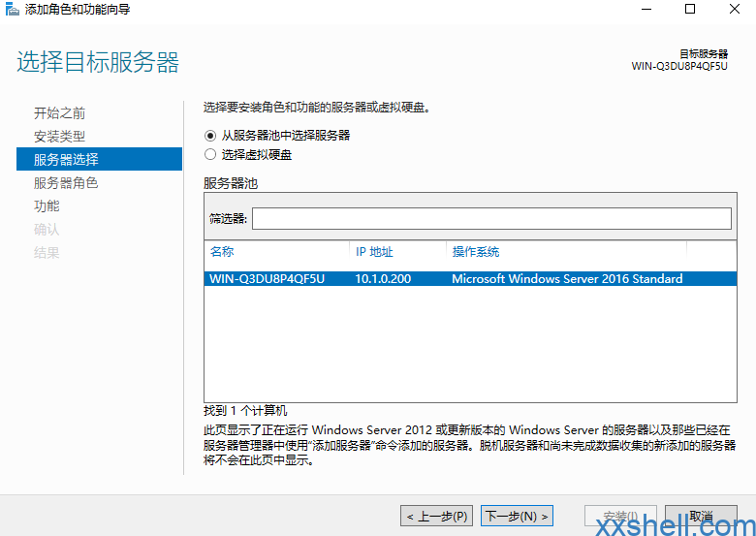Minimize the wizard window

646,9
